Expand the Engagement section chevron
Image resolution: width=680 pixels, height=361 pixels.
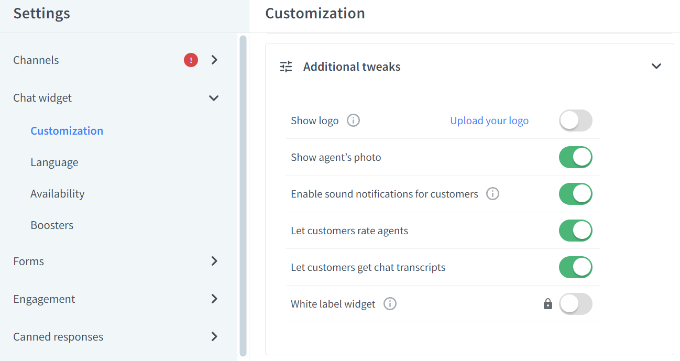pos(214,299)
